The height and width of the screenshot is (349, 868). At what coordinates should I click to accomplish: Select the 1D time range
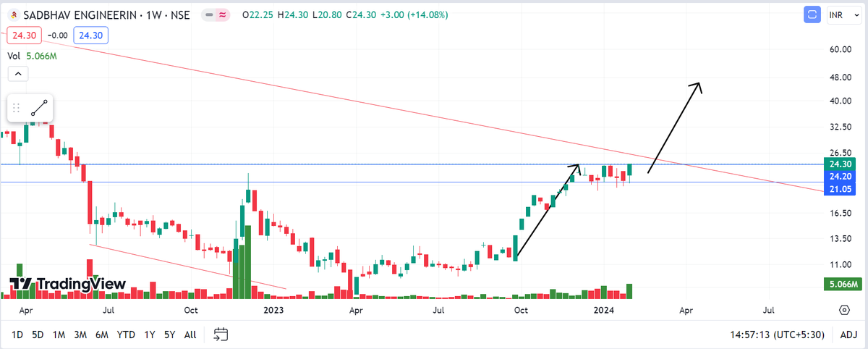(17, 335)
